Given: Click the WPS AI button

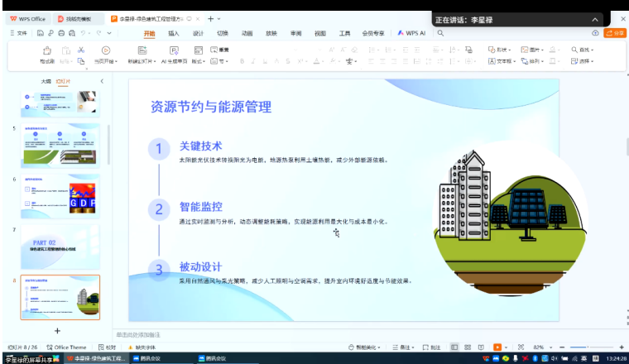Looking at the screenshot, I should point(411,33).
